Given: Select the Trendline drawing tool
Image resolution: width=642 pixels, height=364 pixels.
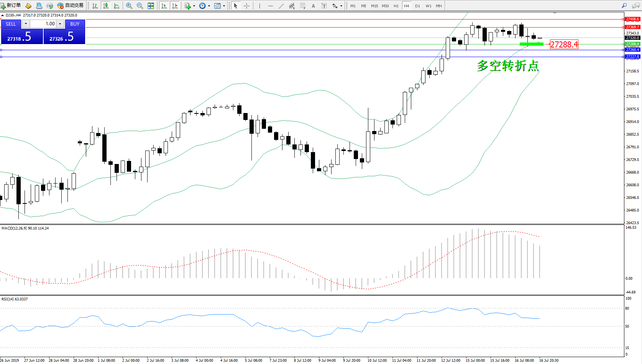Looking at the screenshot, I should pos(281,6).
